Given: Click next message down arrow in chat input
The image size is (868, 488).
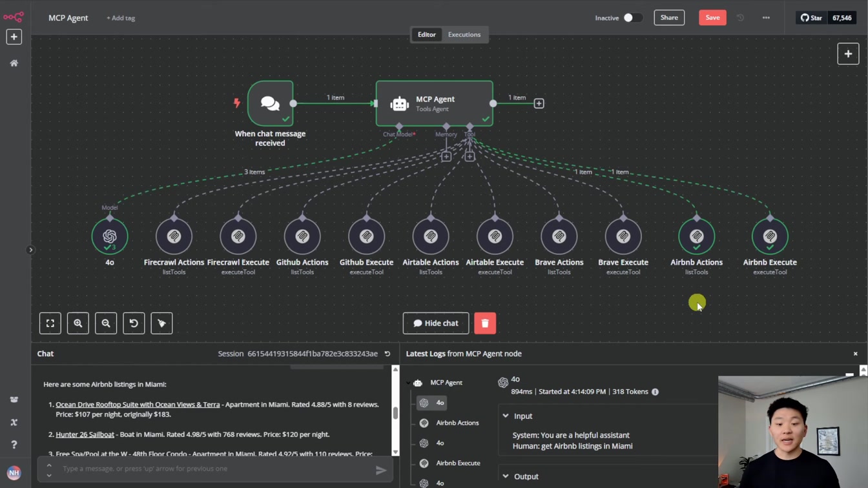Looking at the screenshot, I should tap(49, 475).
